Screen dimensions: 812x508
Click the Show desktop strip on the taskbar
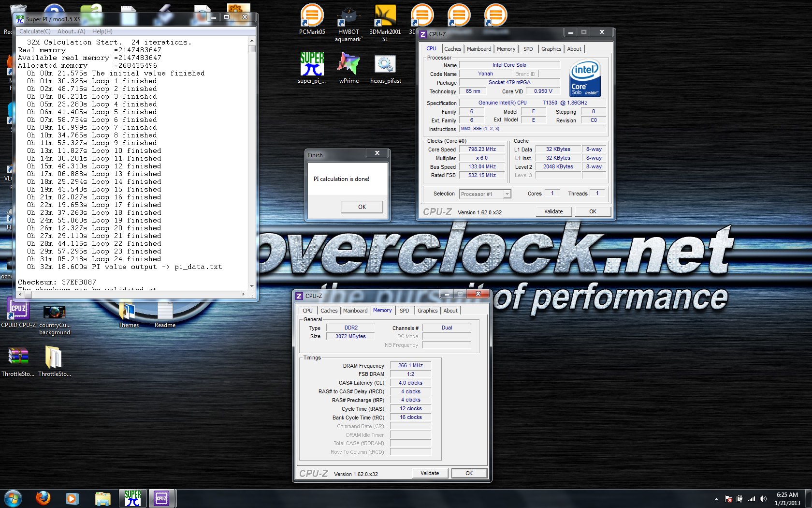(808, 499)
